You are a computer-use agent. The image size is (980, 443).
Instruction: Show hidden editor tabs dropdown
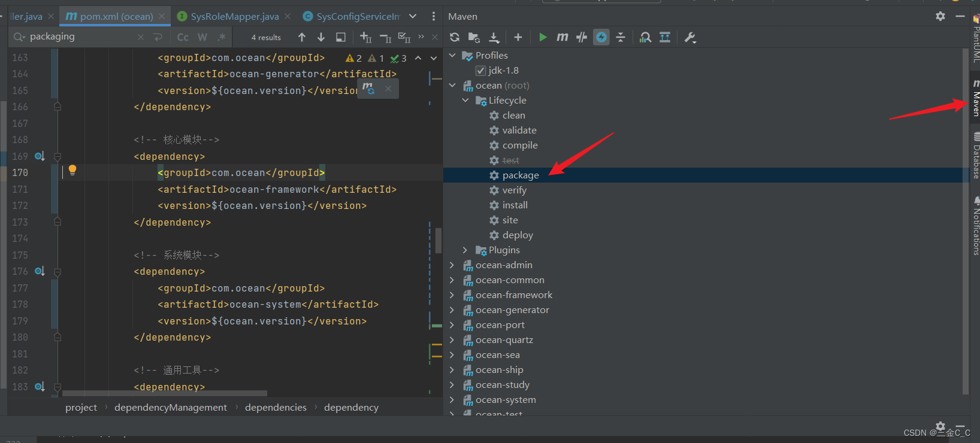click(413, 16)
